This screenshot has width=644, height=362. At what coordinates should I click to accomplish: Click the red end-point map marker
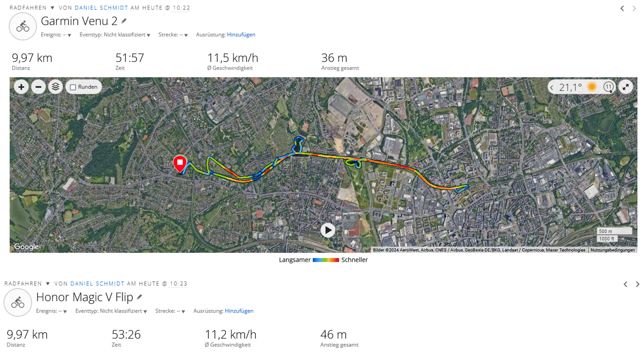pyautogui.click(x=180, y=163)
